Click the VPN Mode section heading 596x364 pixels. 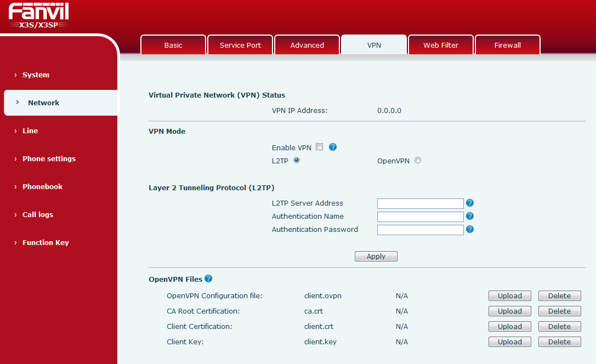click(x=167, y=131)
